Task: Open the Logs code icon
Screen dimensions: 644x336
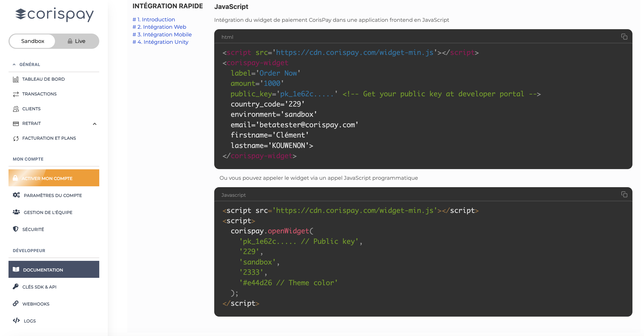Action: tap(16, 321)
